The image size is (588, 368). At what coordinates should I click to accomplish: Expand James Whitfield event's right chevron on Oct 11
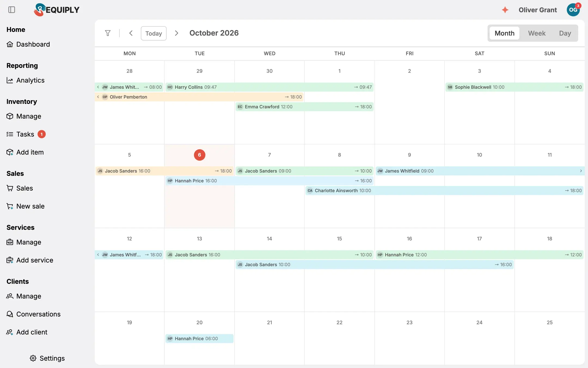pyautogui.click(x=581, y=171)
